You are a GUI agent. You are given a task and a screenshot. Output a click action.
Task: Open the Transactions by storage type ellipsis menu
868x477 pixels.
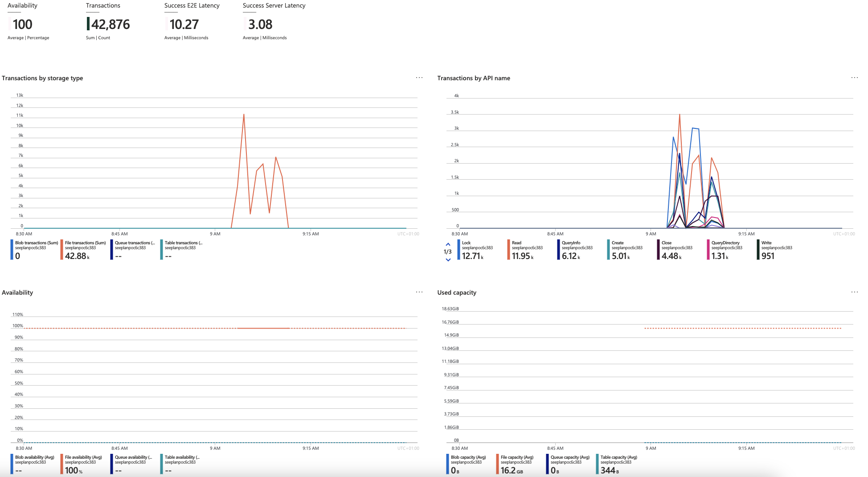click(419, 78)
